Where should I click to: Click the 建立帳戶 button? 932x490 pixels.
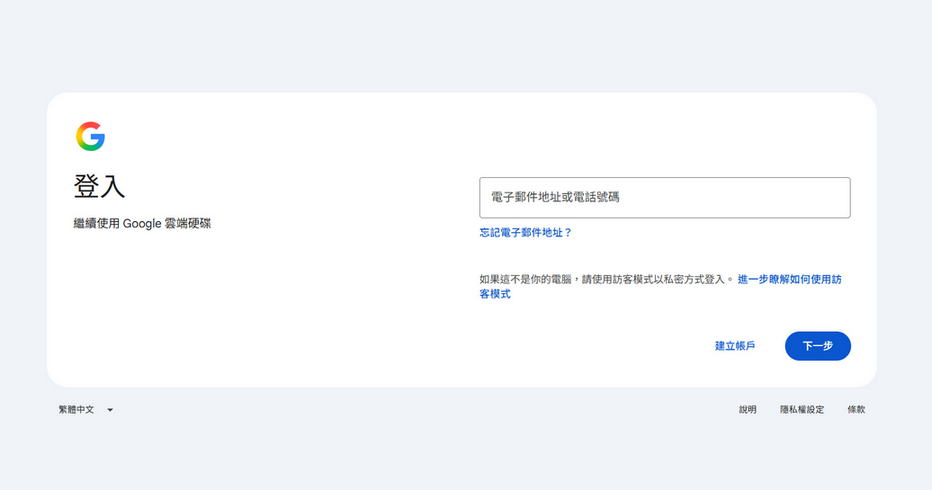coord(735,346)
